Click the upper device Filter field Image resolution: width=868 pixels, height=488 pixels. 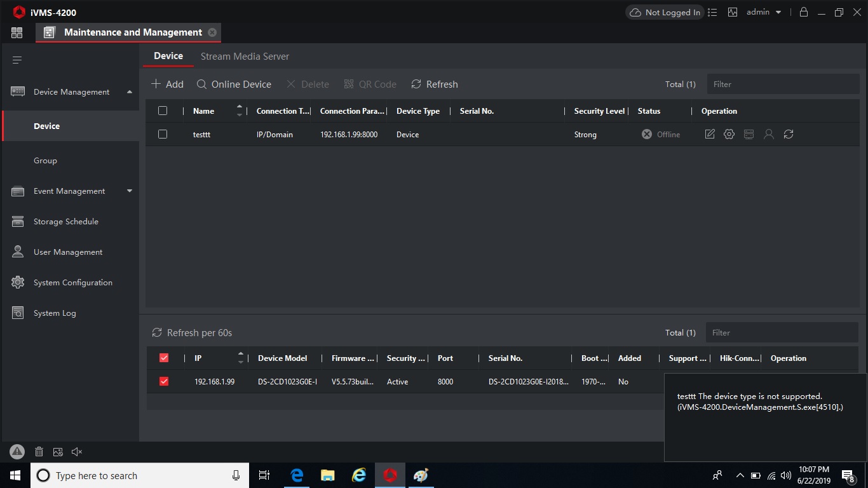(782, 84)
